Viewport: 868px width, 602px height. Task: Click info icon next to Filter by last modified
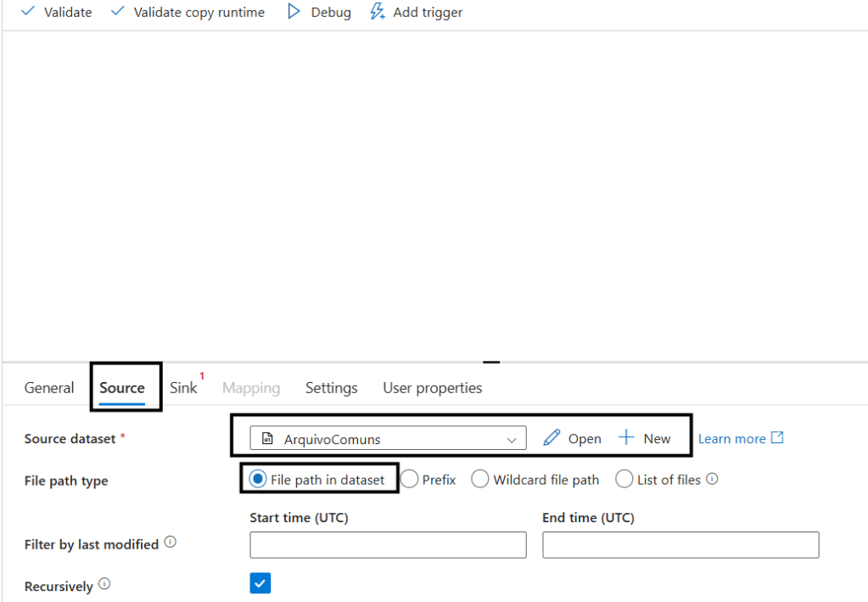coord(171,543)
